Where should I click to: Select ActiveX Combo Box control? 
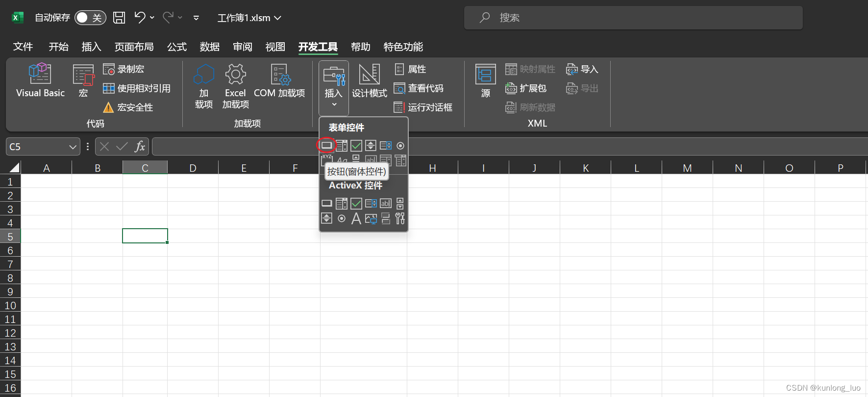pyautogui.click(x=342, y=203)
